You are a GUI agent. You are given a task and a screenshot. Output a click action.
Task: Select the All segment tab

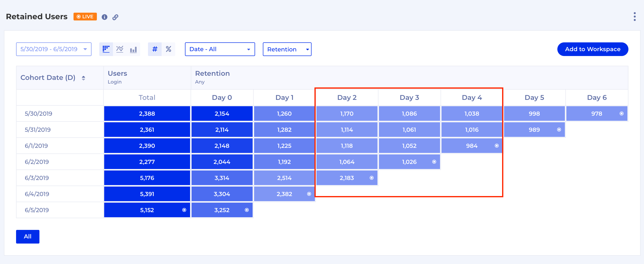click(x=28, y=236)
